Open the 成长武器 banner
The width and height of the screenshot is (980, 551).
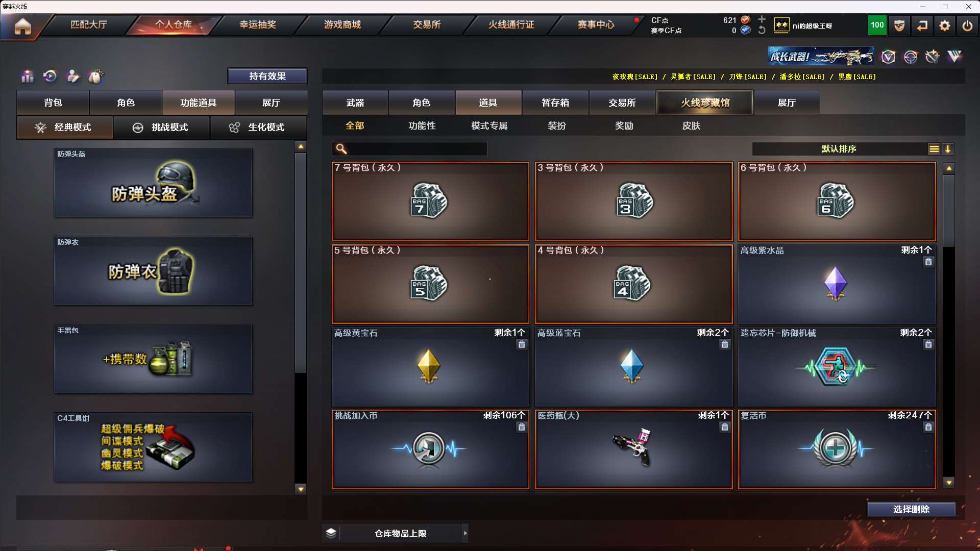(x=821, y=56)
